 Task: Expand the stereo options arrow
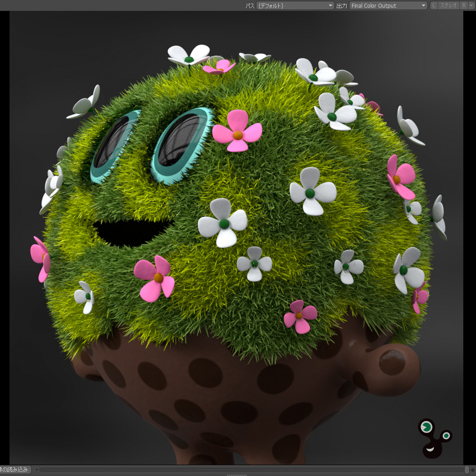point(471,5)
